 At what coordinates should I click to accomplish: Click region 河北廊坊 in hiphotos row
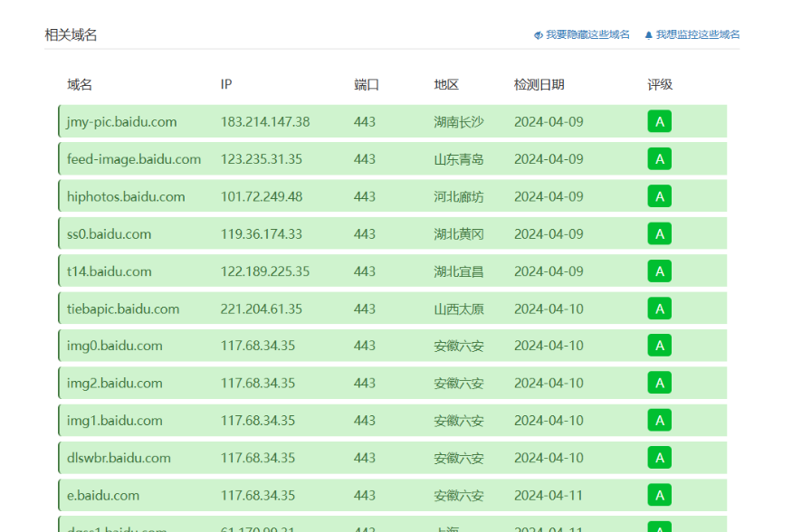[459, 197]
